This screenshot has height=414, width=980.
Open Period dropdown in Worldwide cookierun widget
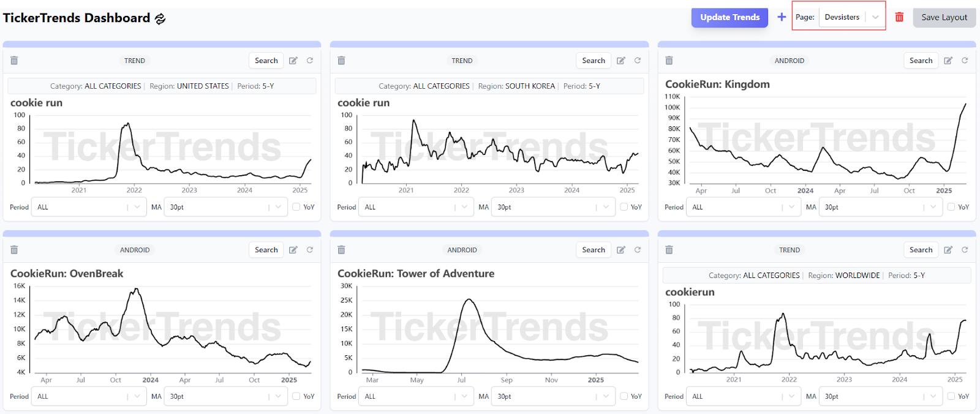pyautogui.click(x=744, y=396)
